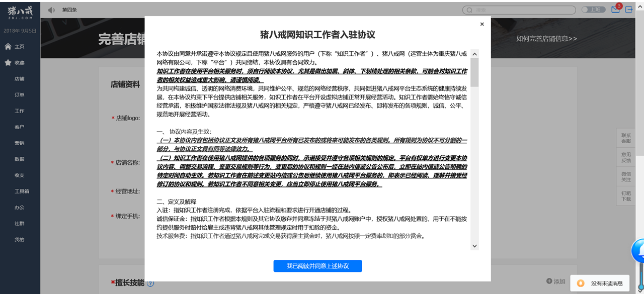Click the dialog title 猪八戒网知识工作者入驻协议
Image resolution: width=644 pixels, height=294 pixels.
(317, 35)
